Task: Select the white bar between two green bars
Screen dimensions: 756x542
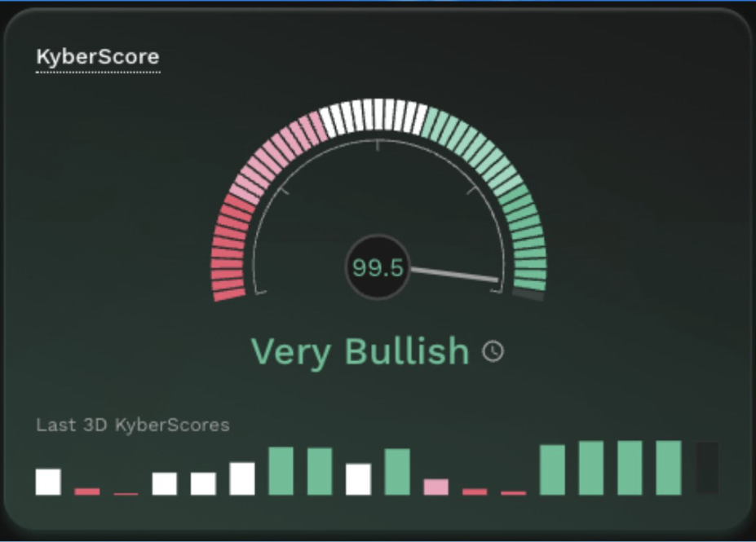Action: [x=358, y=479]
